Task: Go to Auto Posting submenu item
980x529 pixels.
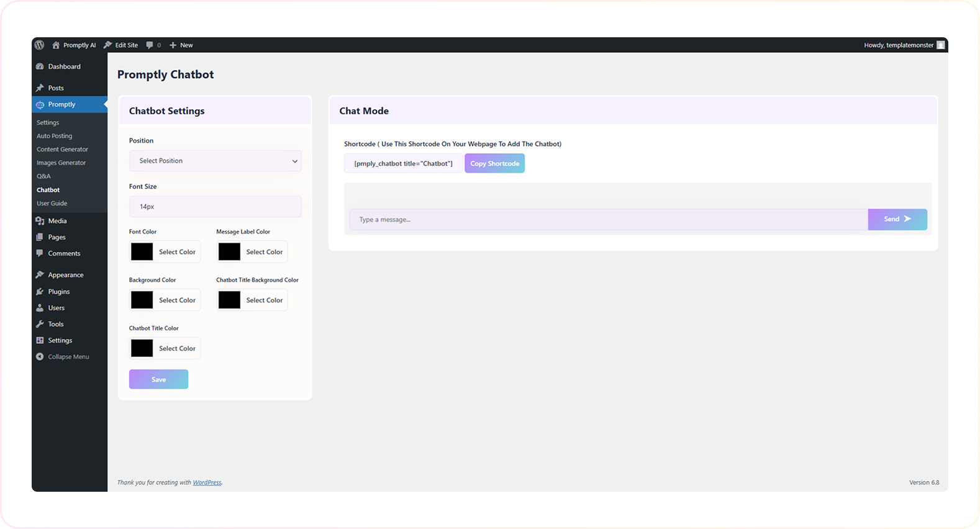Action: coord(54,136)
